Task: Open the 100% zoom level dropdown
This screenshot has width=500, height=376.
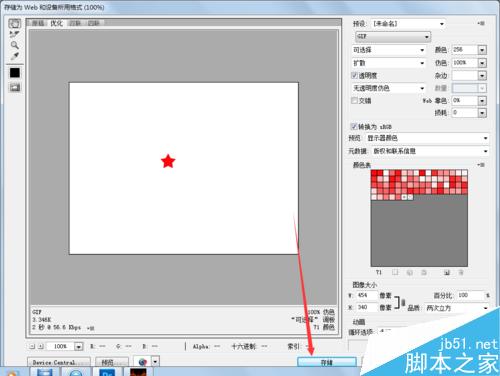Action: pyautogui.click(x=78, y=346)
